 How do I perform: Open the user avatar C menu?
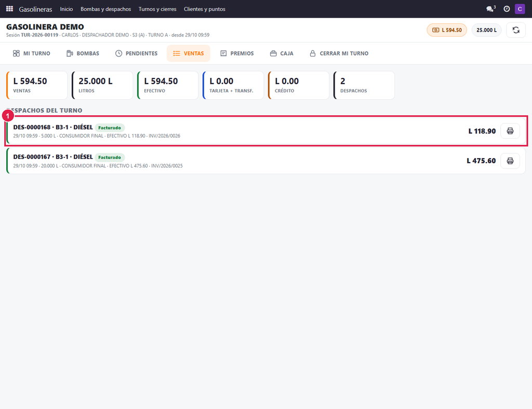pos(520,9)
